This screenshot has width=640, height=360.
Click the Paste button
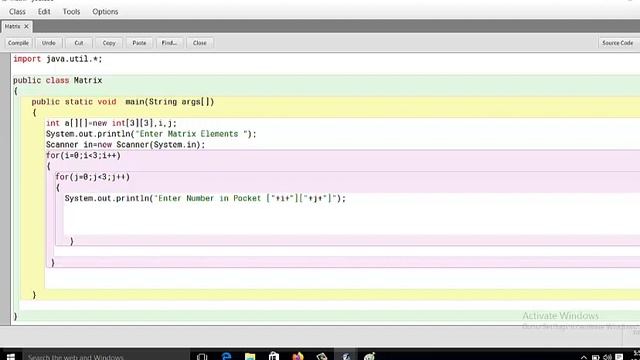[139, 43]
